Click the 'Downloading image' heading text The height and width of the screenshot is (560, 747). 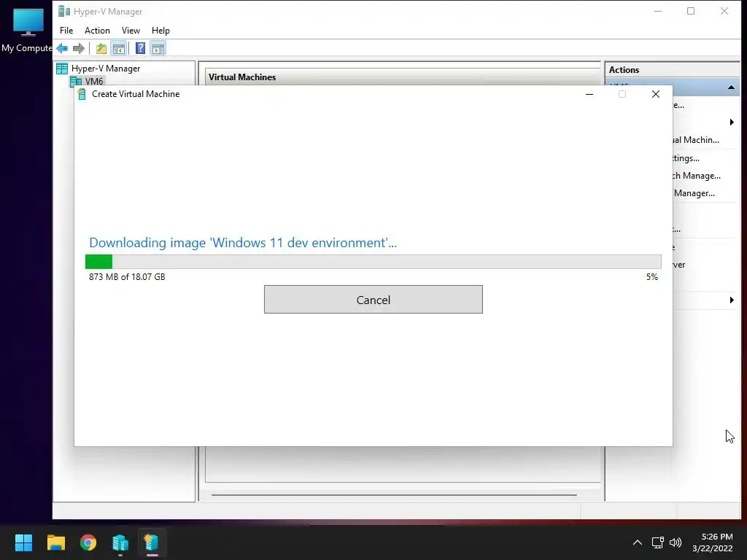pos(242,243)
